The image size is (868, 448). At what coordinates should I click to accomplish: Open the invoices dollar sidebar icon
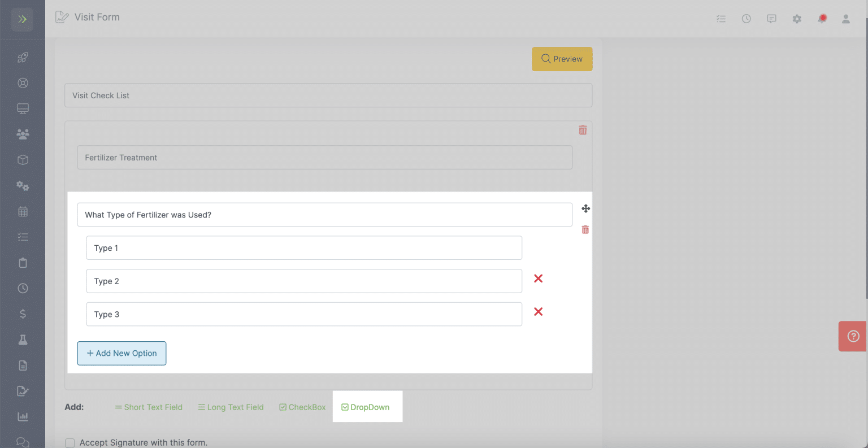(x=23, y=314)
